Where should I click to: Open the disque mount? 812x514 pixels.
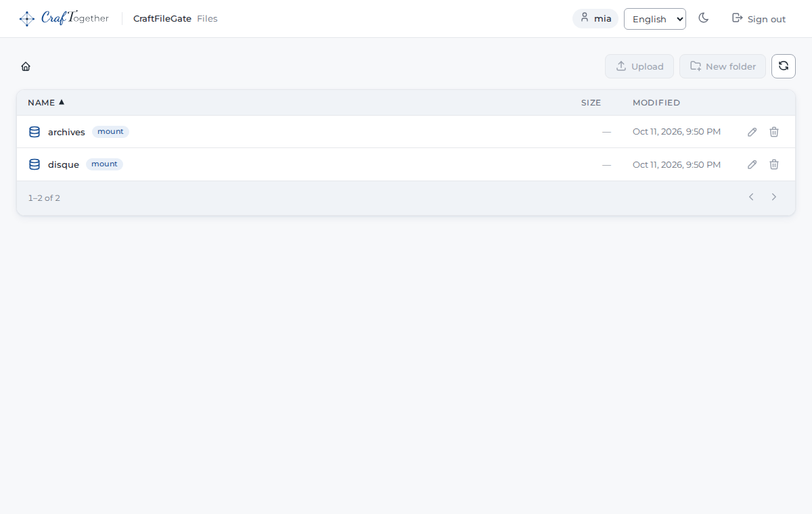click(64, 164)
